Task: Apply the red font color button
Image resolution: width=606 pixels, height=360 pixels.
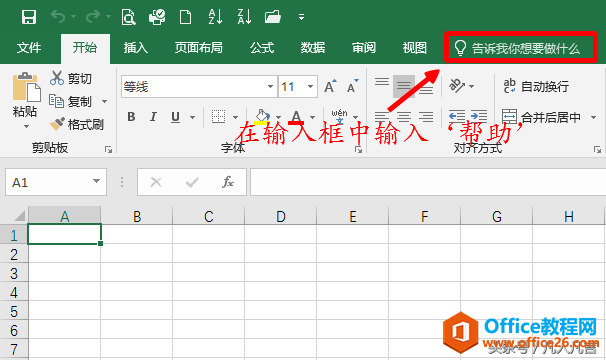Action: coord(296,117)
